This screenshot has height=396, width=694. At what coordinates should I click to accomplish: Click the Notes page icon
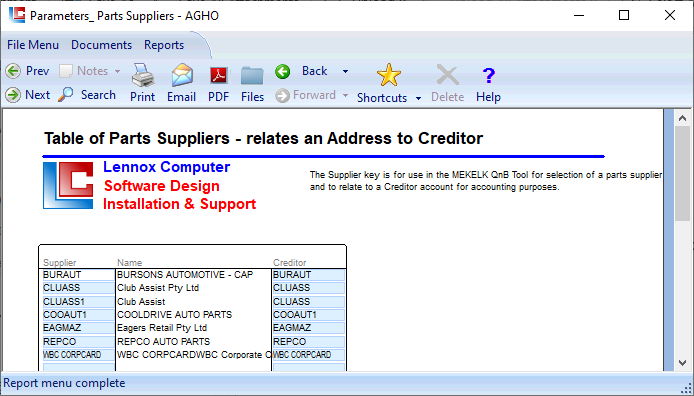point(66,71)
